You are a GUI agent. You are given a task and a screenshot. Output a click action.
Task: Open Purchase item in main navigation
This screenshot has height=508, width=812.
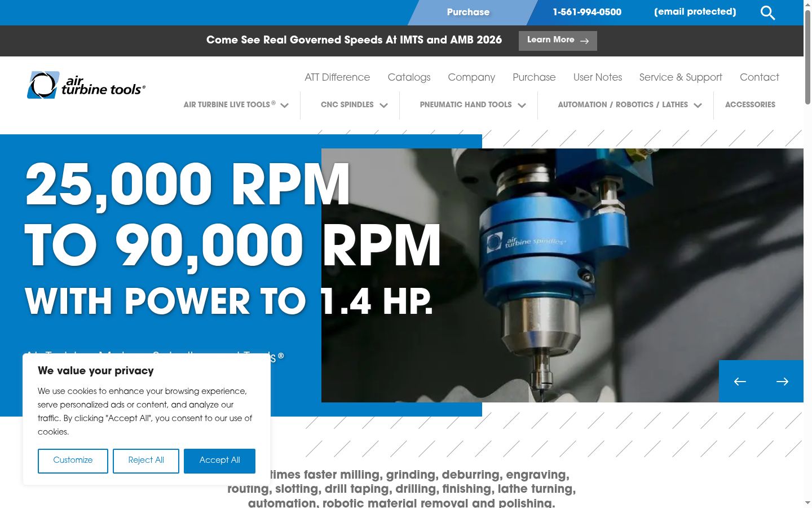tap(534, 77)
